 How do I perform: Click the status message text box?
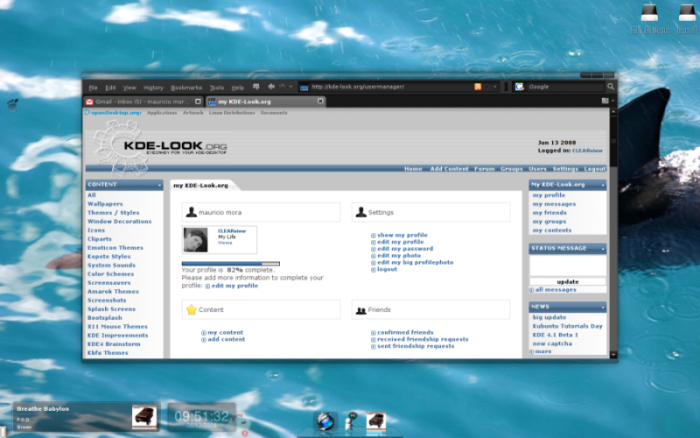(567, 265)
